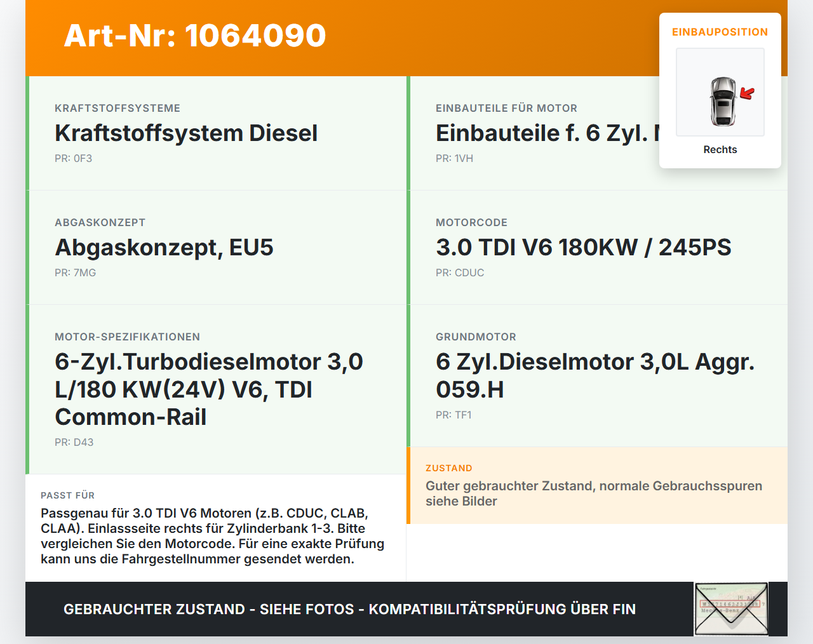Select the 6-Zyl.Turbodieselmotor specification text
This screenshot has width=813, height=644.
[209, 389]
